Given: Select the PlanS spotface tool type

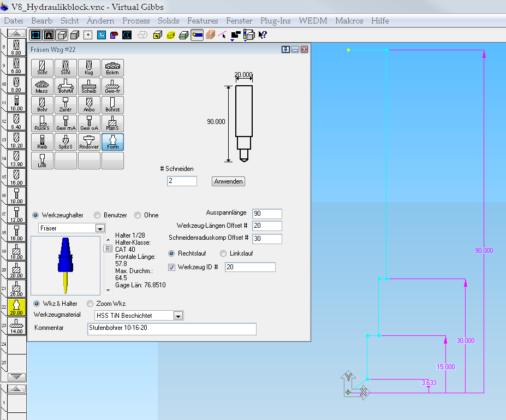Looking at the screenshot, I should [112, 123].
